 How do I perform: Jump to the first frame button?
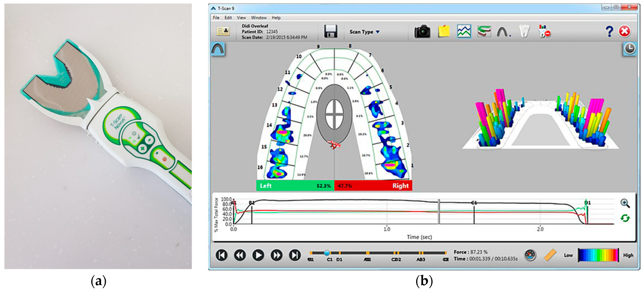pyautogui.click(x=221, y=255)
